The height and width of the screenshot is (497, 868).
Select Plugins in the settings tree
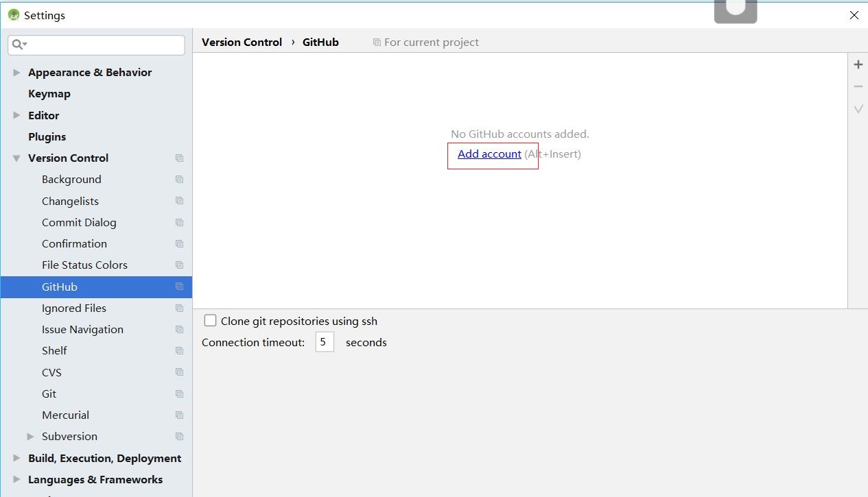tap(47, 136)
